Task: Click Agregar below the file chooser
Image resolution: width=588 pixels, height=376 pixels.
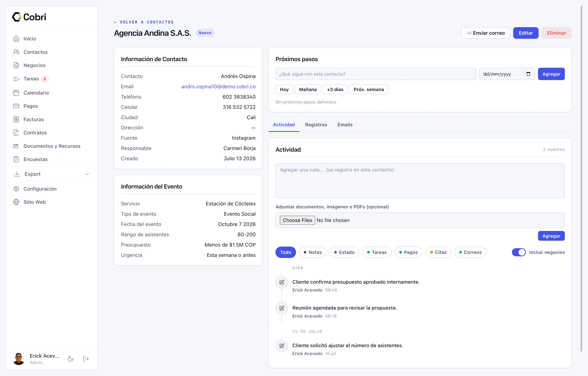Action: (x=551, y=236)
